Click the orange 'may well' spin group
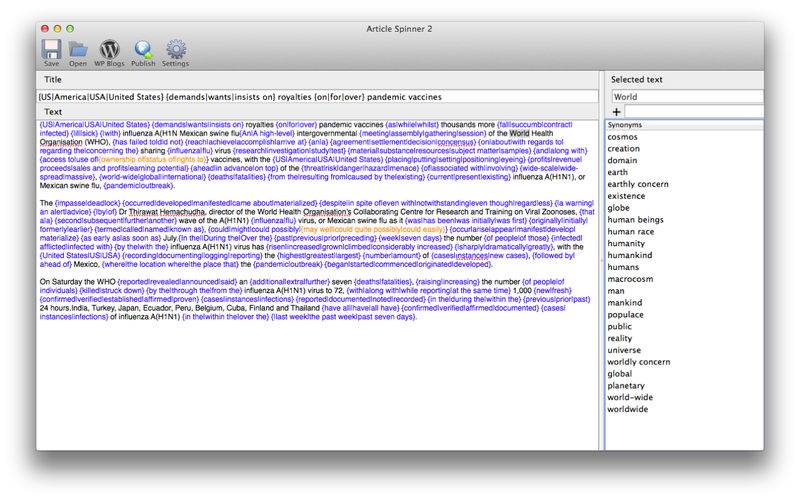Screen dimensions: 800x500 click(373, 230)
